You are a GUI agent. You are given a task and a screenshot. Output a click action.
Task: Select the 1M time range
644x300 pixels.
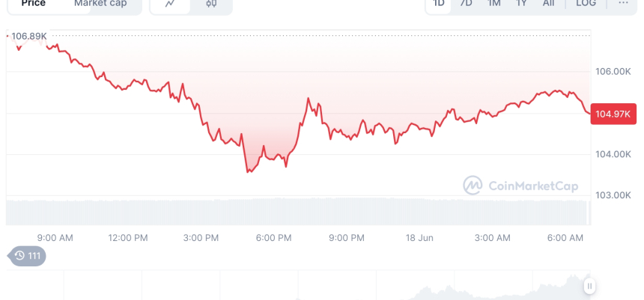point(493,4)
